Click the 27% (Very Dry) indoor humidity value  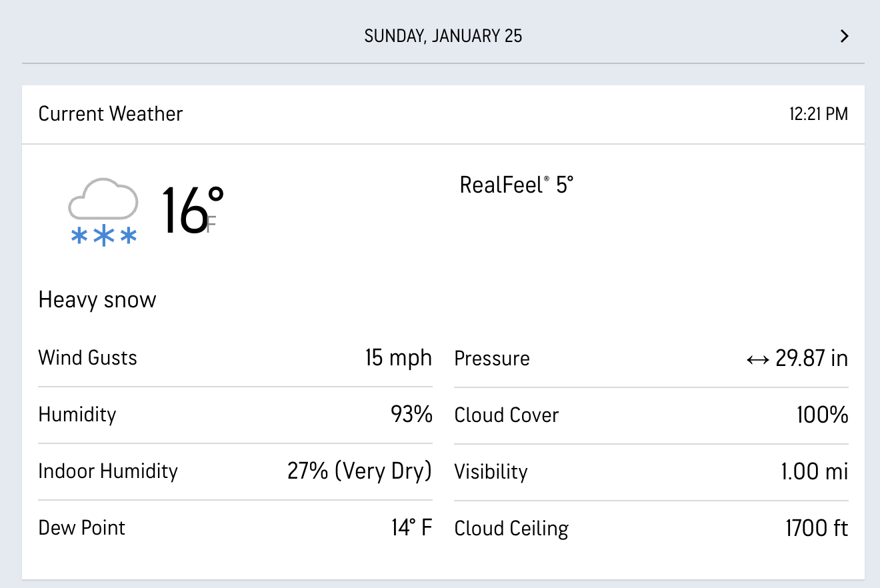(359, 471)
